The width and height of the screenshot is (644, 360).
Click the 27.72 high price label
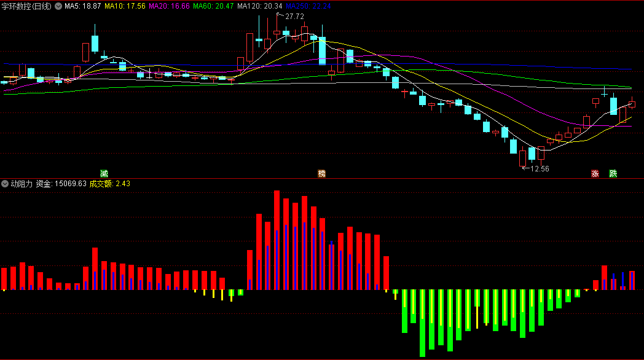point(294,17)
